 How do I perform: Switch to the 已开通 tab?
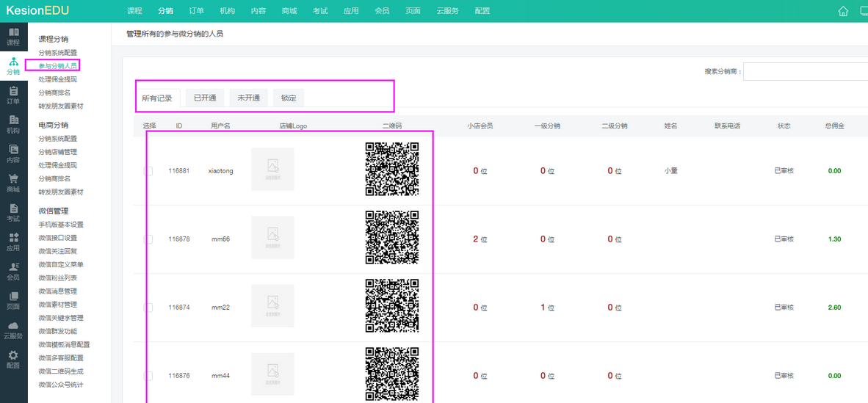click(x=205, y=98)
